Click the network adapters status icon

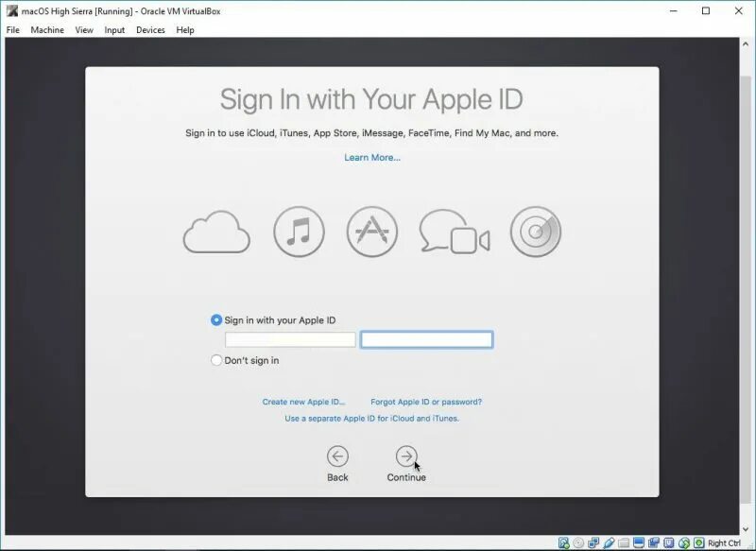click(593, 542)
